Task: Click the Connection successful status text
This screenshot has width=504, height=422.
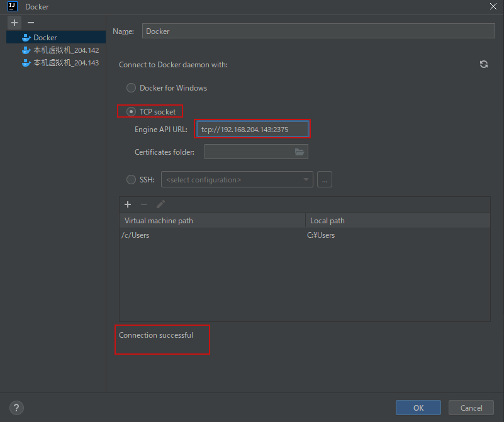Action: pyautogui.click(x=156, y=335)
